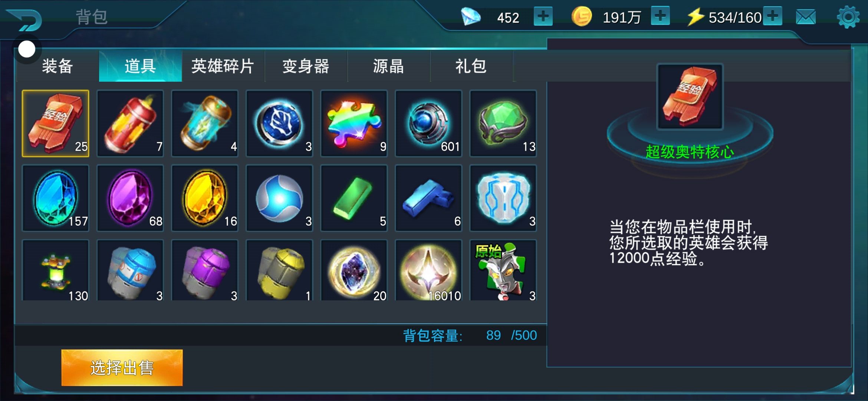Image resolution: width=868 pixels, height=401 pixels.
Task: Select the item with count 16010
Action: [428, 270]
